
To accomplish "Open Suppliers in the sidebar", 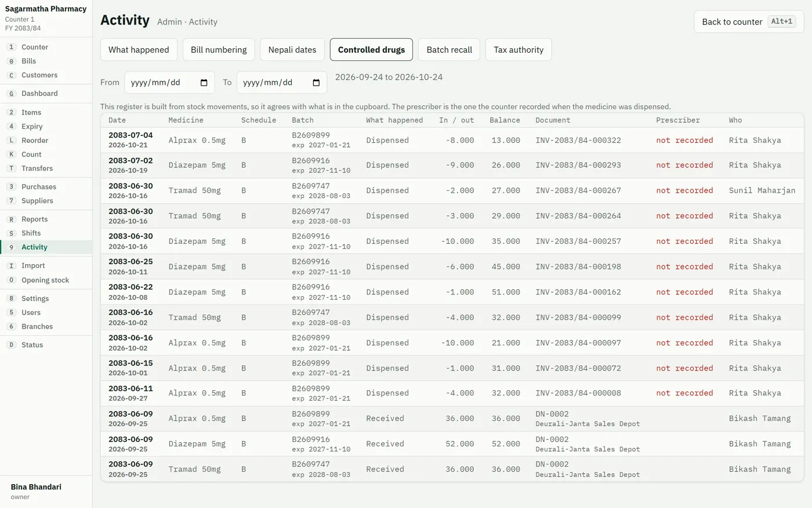I will click(46, 200).
